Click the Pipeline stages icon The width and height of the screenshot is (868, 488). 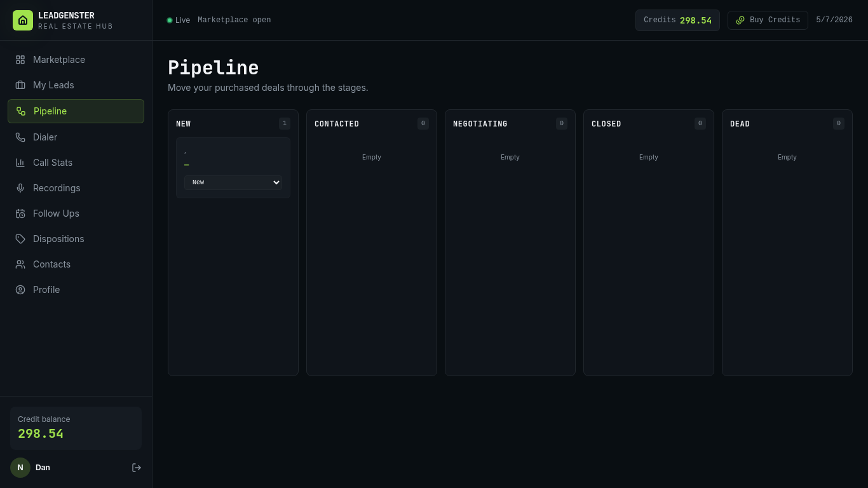click(21, 111)
